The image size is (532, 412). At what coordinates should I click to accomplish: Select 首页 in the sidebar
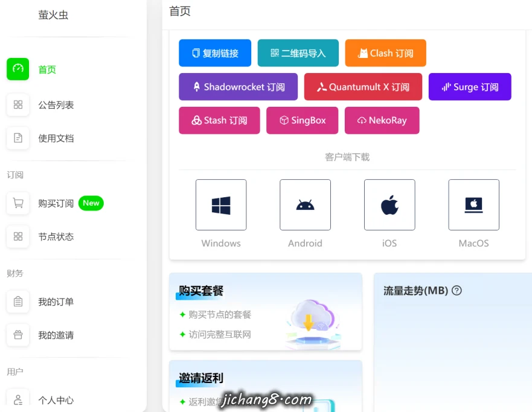[47, 69]
